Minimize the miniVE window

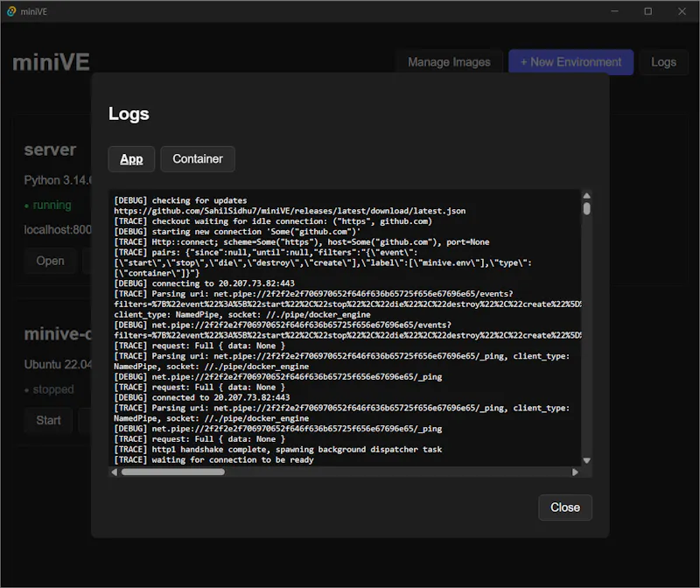[x=615, y=11]
